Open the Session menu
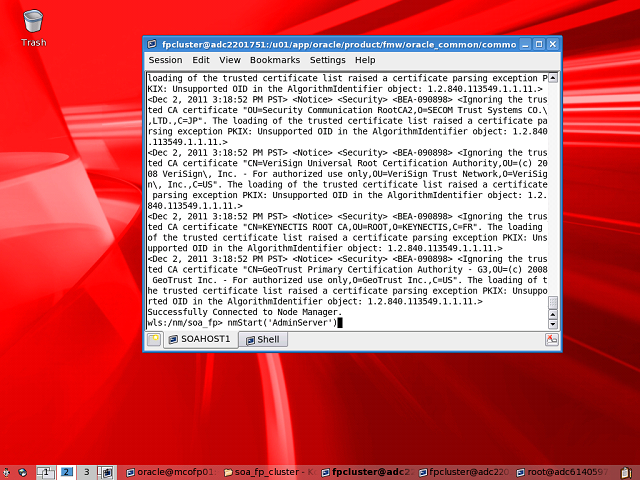The width and height of the screenshot is (640, 480). coord(165,60)
